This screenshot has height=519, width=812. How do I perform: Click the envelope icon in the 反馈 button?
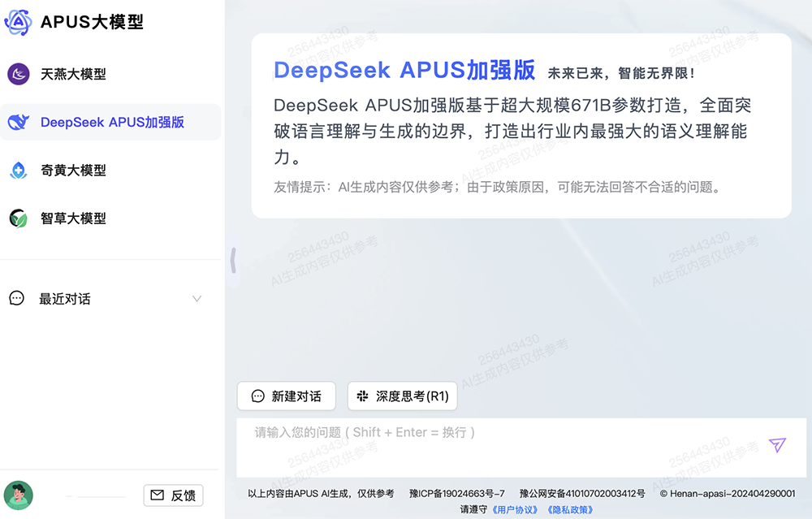[x=156, y=495]
